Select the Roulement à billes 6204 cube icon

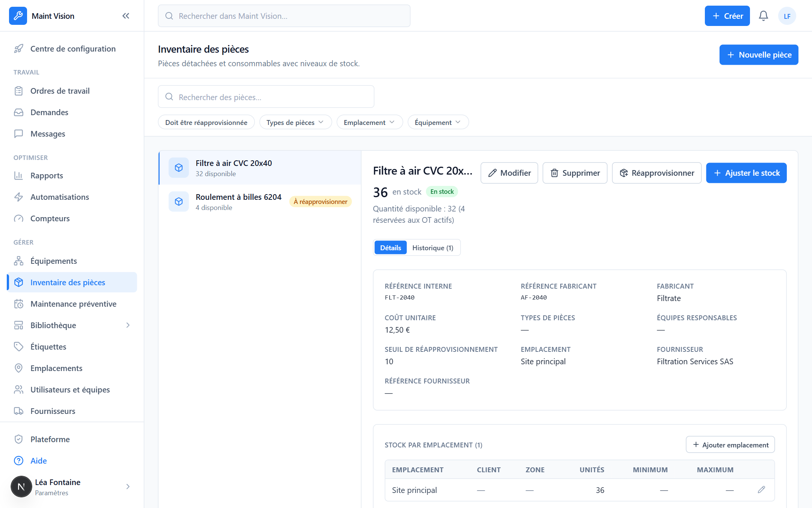[x=179, y=202]
